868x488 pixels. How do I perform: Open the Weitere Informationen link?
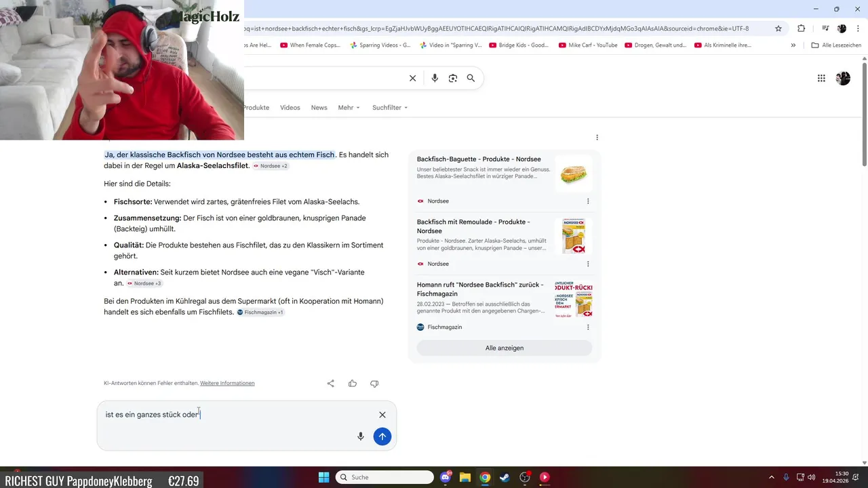coord(227,384)
